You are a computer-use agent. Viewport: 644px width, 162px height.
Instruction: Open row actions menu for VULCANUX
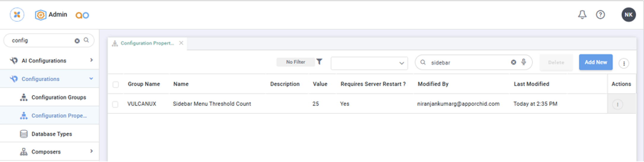(x=618, y=104)
